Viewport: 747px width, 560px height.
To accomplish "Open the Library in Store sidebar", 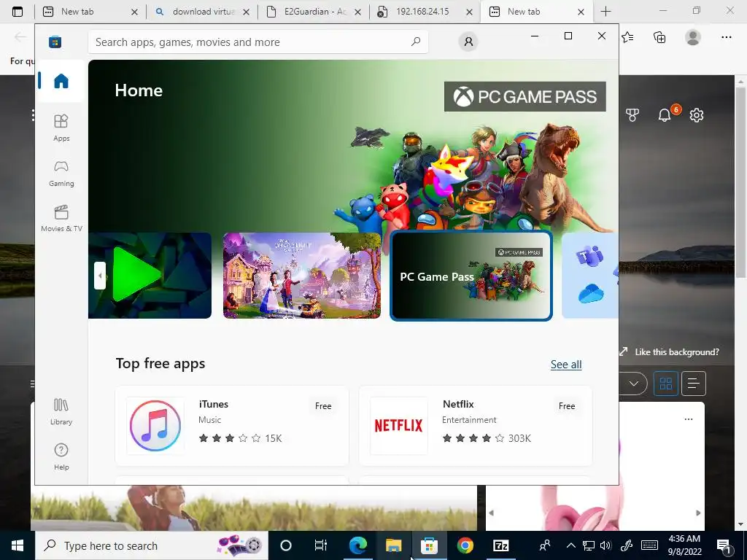I will tap(61, 411).
